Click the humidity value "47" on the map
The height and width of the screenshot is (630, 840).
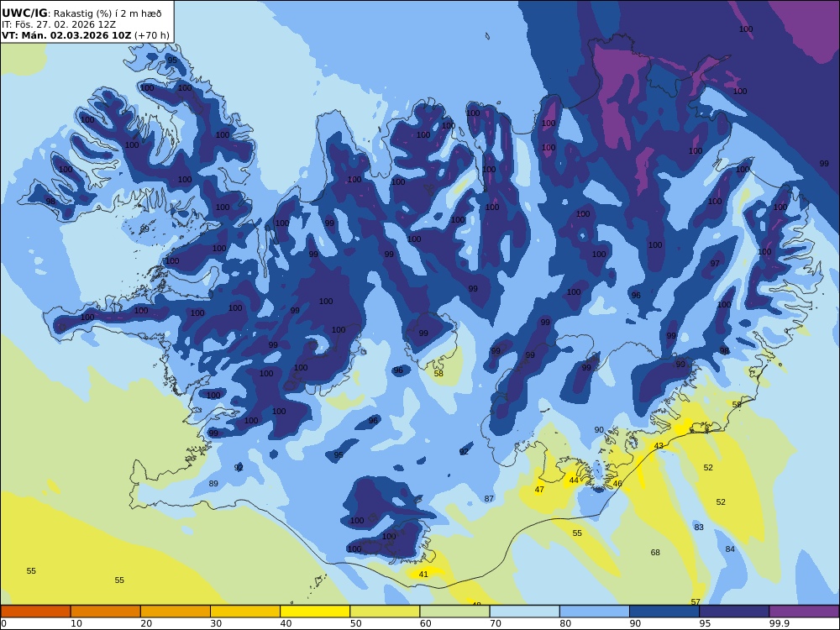pos(539,489)
